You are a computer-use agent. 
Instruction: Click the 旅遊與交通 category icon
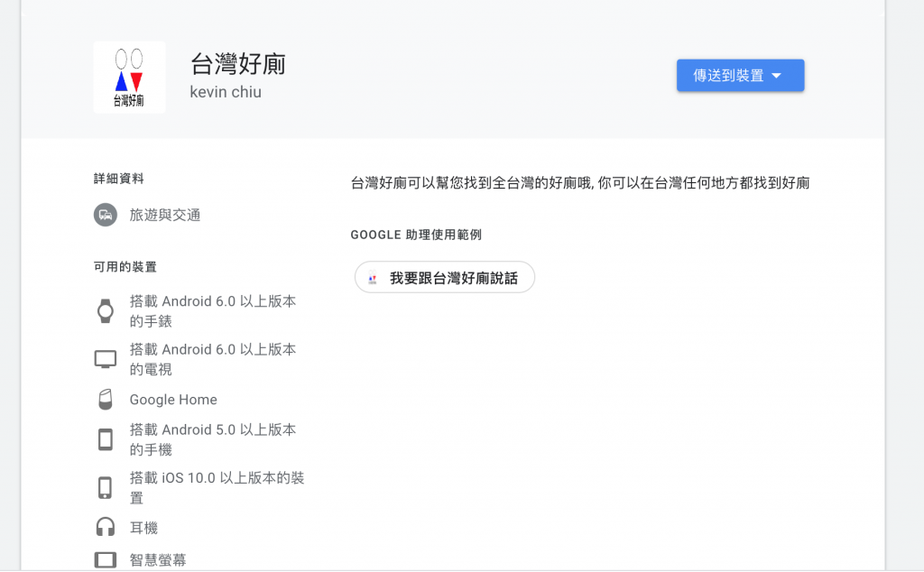[x=106, y=215]
